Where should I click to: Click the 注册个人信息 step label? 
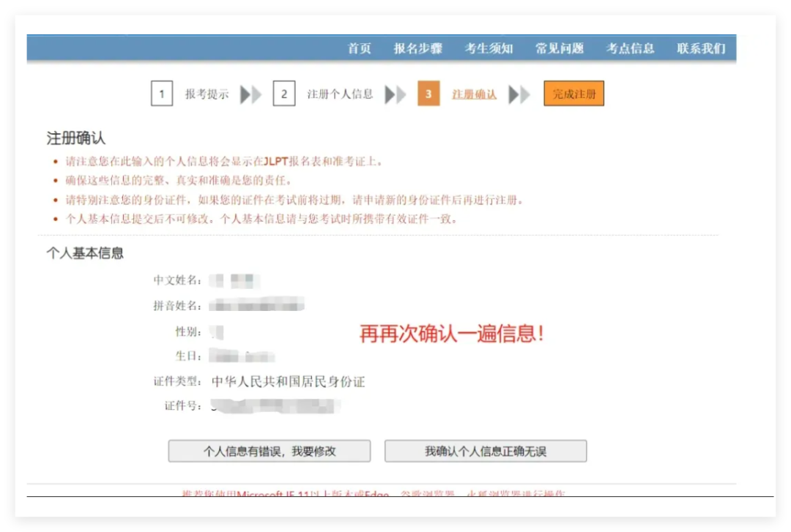(340, 94)
